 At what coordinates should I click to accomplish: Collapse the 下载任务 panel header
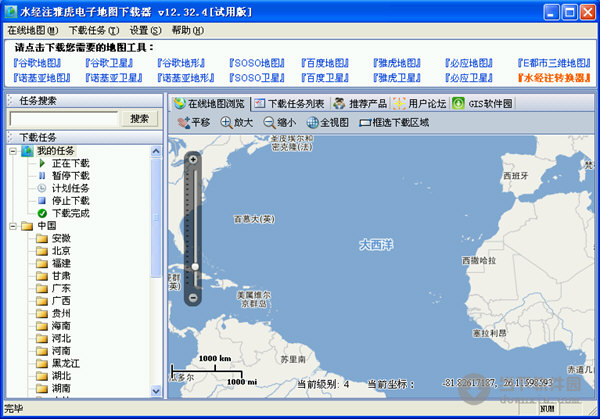[85, 137]
